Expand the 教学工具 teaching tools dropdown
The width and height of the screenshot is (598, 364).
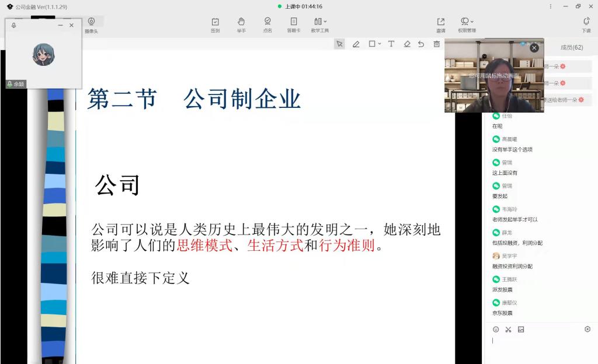(320, 24)
